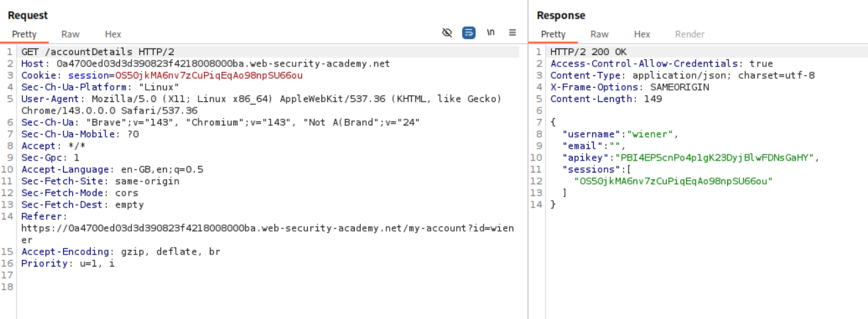Toggle the \n non-printable characters button
Viewport: 868px width, 319px height.
click(x=491, y=33)
